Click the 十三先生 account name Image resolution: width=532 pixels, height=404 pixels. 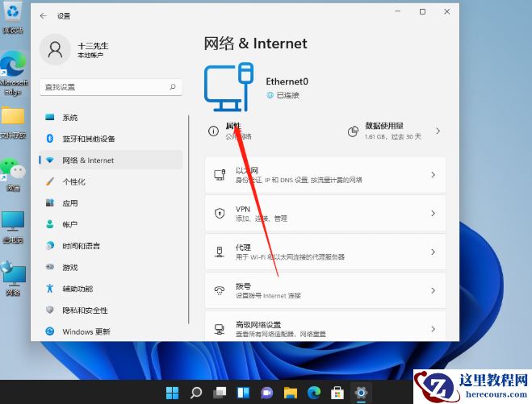(93, 46)
